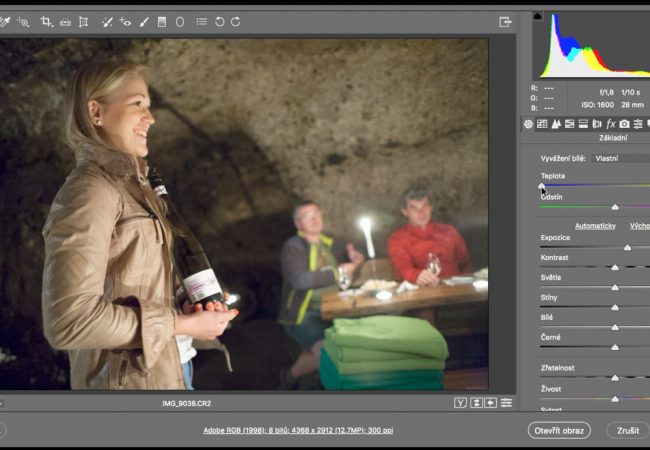The image size is (650, 450).
Task: Click the Černé slider handle
Action: (x=615, y=347)
